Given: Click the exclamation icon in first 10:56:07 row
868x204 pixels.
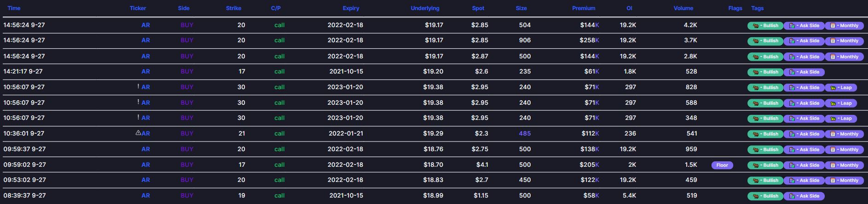Looking at the screenshot, I should [x=138, y=86].
